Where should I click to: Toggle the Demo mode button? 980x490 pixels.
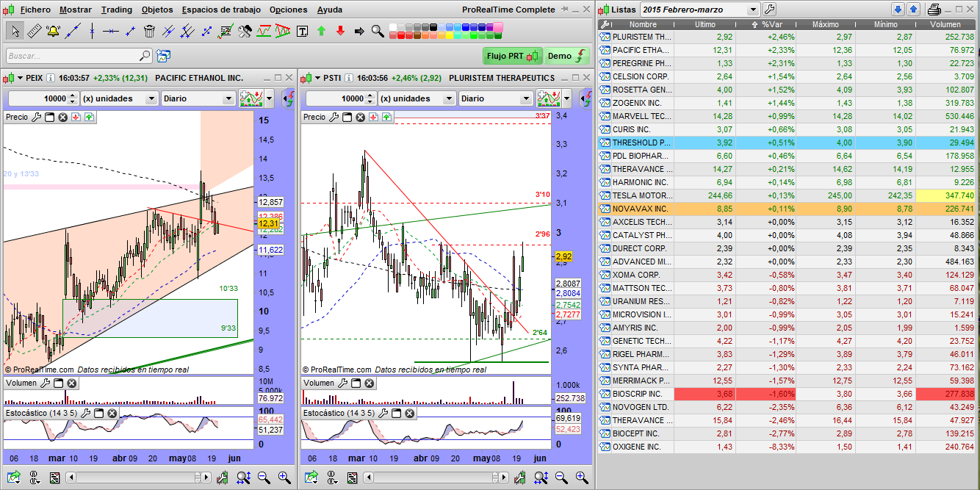tap(567, 56)
